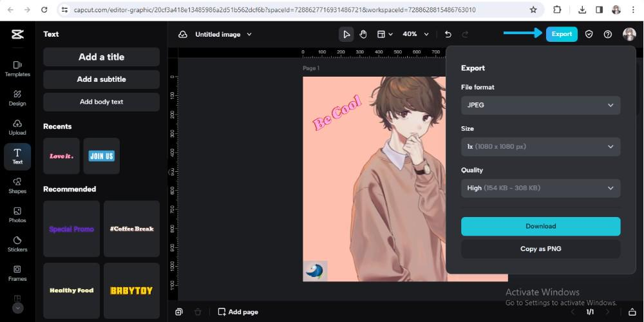Click Add body text
644x322 pixels.
click(102, 102)
